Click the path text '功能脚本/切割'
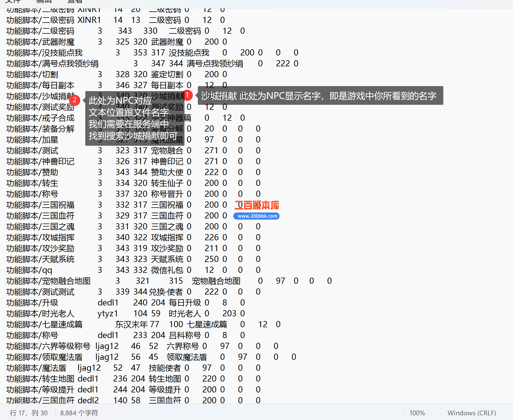Viewport: 513px width, 420px height. pos(32,74)
